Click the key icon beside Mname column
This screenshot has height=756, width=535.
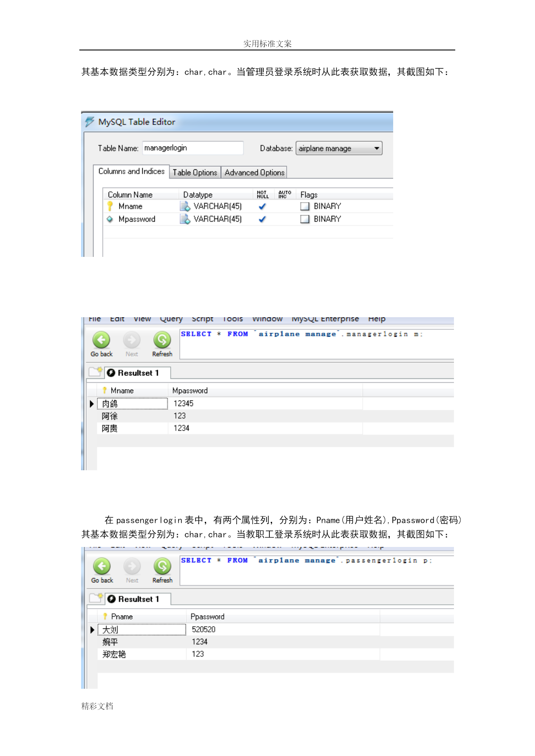[110, 206]
